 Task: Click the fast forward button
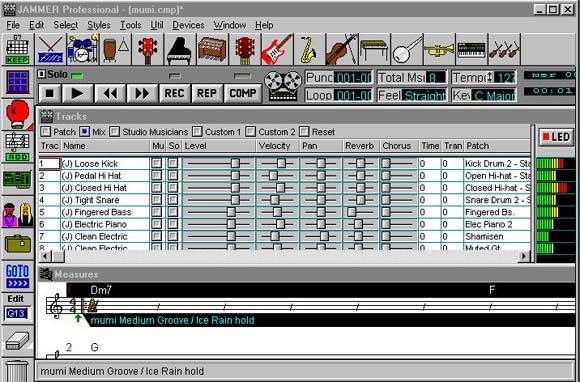142,93
